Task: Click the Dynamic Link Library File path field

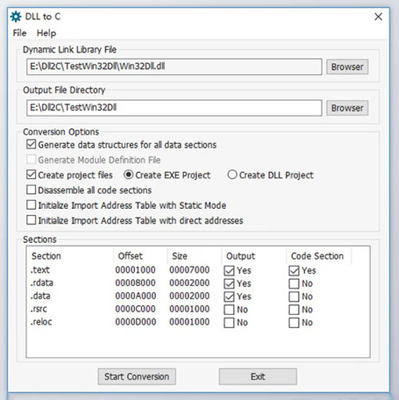Action: 174,67
